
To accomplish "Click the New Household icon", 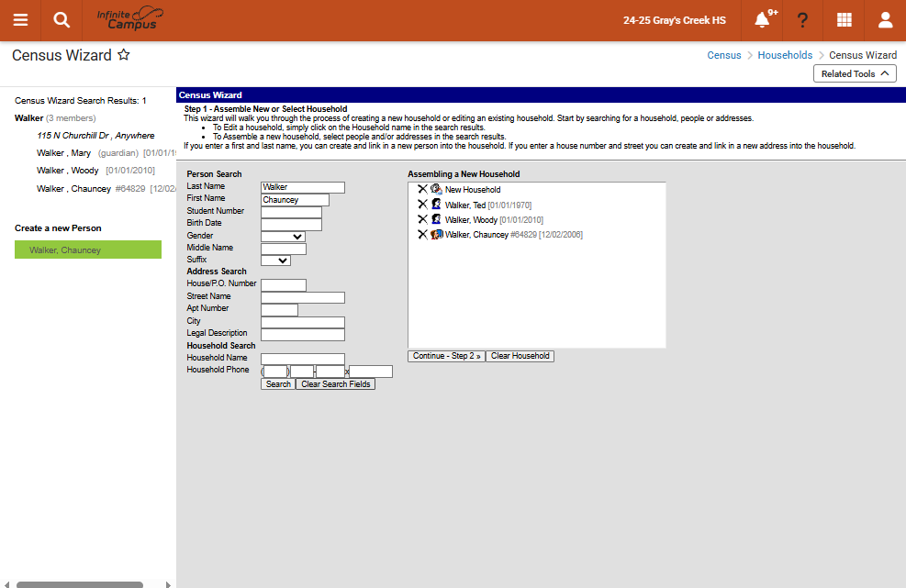I will coord(436,189).
